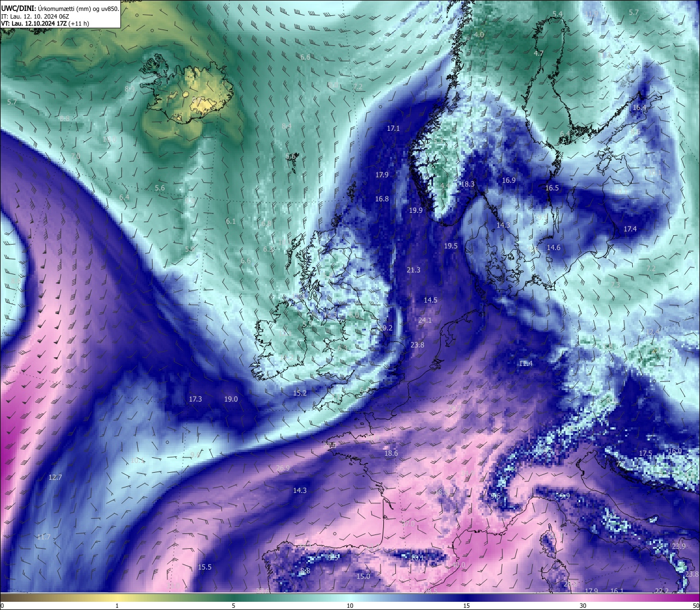The width and height of the screenshot is (700, 610).
Task: Click the 15.2 map value
Action: 300,393
